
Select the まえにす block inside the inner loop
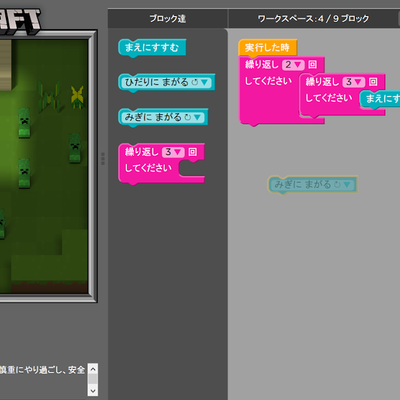coord(380,99)
